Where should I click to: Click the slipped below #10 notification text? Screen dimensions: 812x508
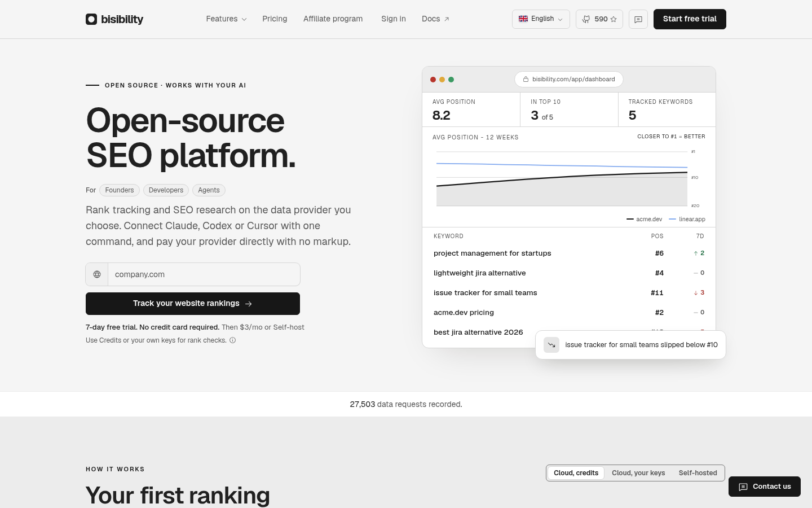(641, 345)
